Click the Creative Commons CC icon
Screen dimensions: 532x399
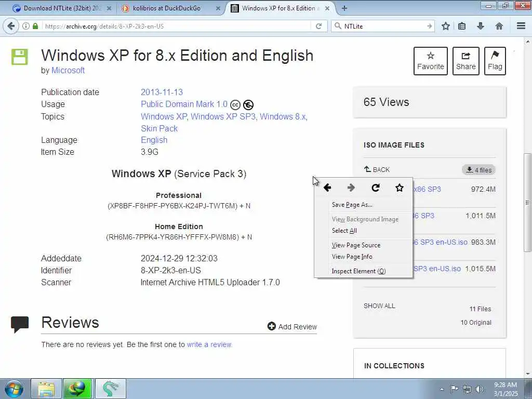[235, 105]
